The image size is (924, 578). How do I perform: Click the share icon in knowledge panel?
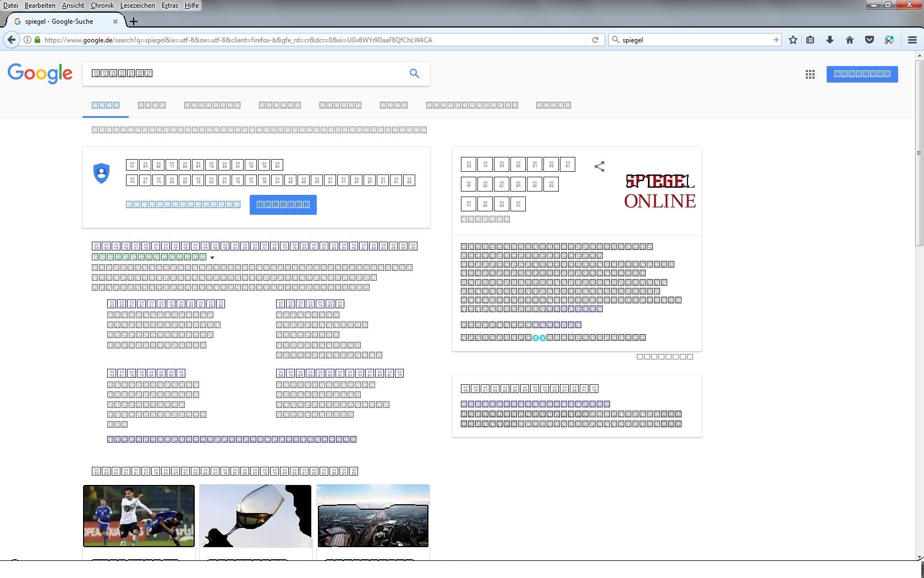coord(599,166)
